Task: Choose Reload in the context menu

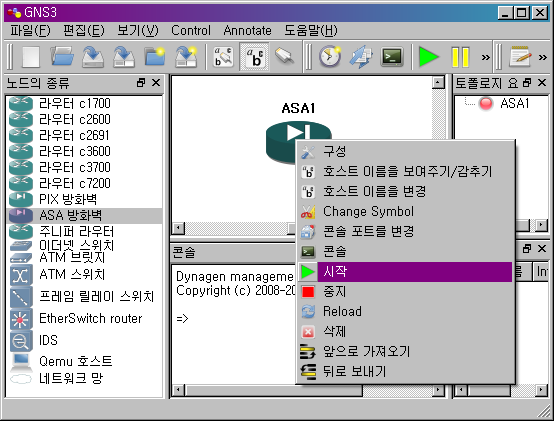Action: (405, 312)
